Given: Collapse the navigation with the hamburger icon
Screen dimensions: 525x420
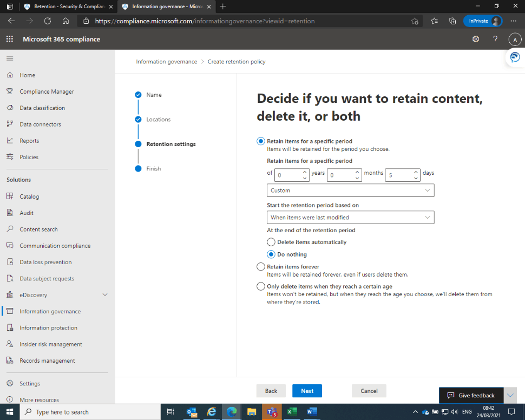Looking at the screenshot, I should [x=10, y=58].
